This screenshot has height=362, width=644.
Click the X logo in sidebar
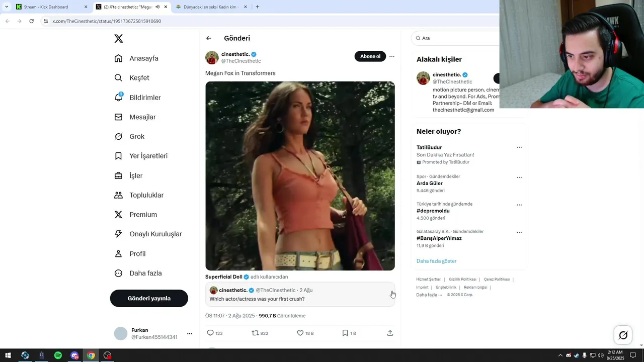click(x=118, y=39)
